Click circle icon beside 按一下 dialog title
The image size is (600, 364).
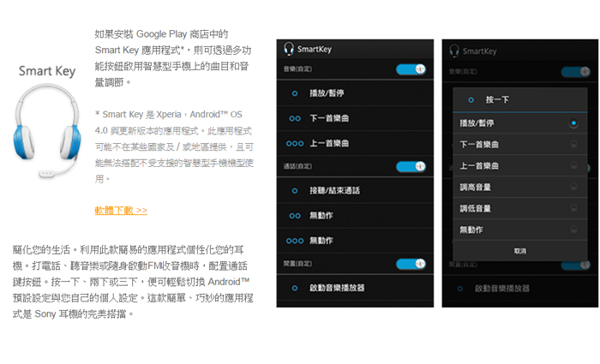pos(471,100)
